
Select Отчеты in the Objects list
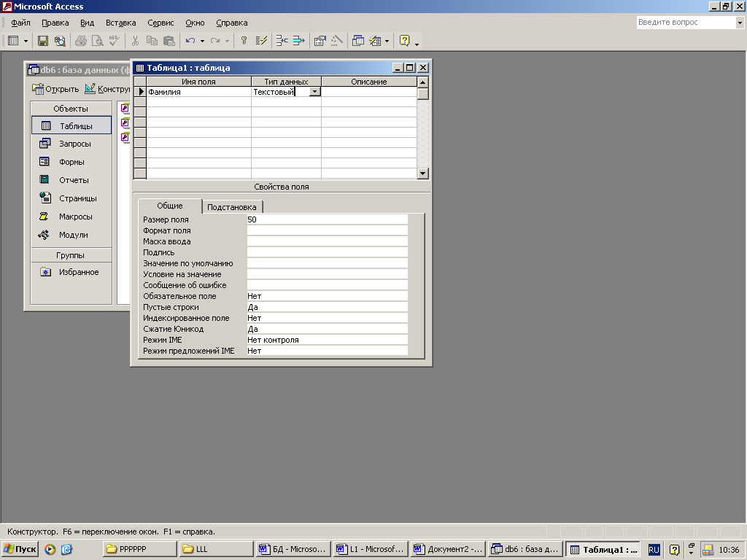[x=71, y=180]
